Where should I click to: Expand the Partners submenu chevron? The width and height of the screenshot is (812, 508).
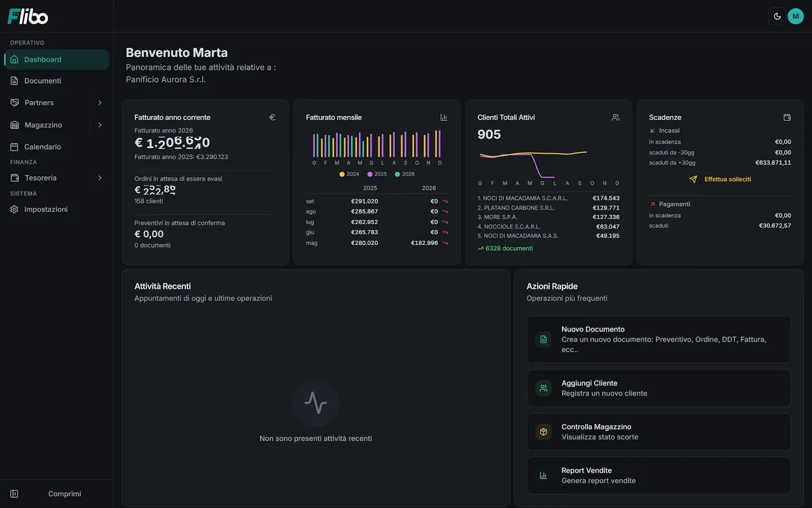click(100, 103)
